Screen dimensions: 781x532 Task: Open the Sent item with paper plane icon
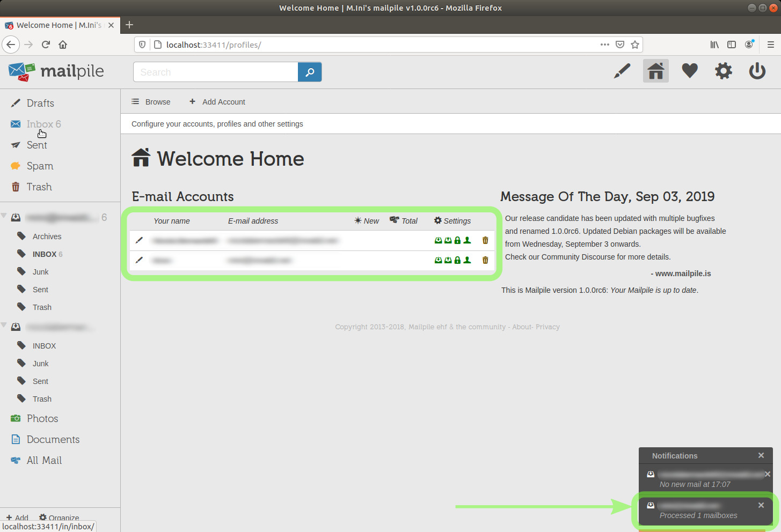pyautogui.click(x=37, y=145)
